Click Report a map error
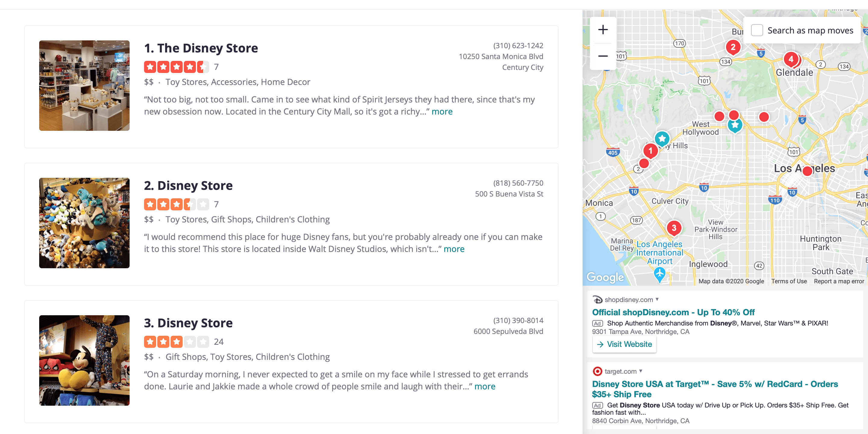 (x=838, y=281)
